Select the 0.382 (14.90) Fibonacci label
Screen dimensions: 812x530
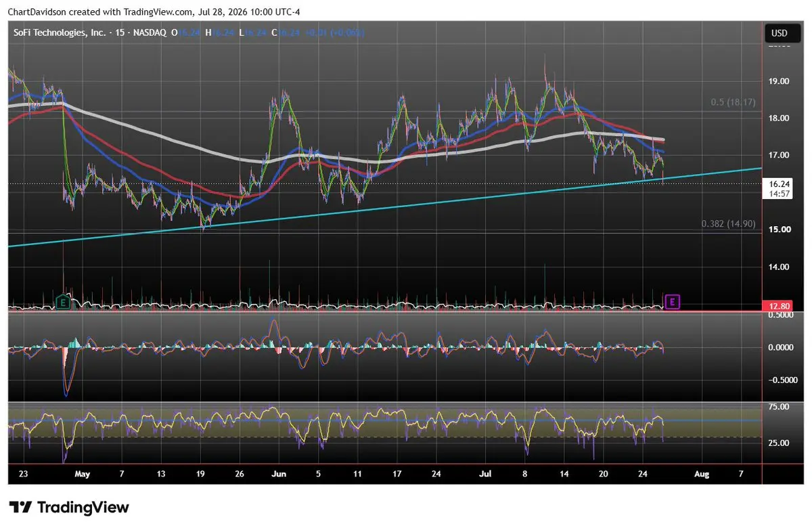(x=728, y=223)
